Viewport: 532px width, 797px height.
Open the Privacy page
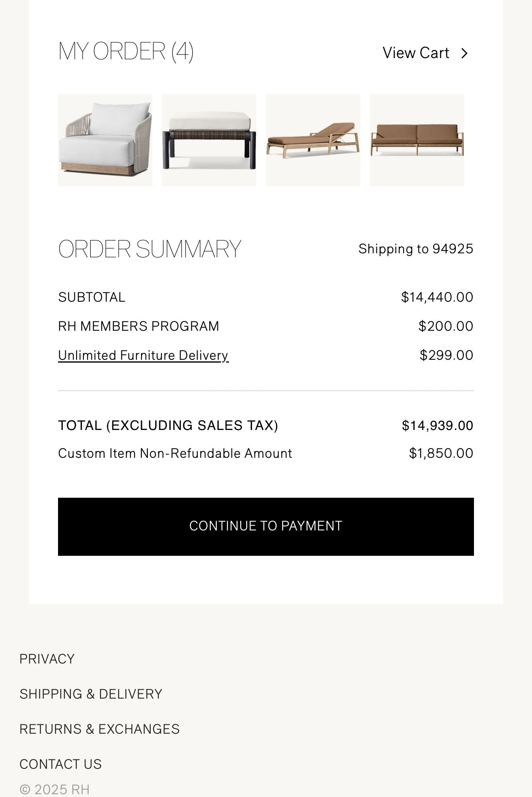pos(47,658)
